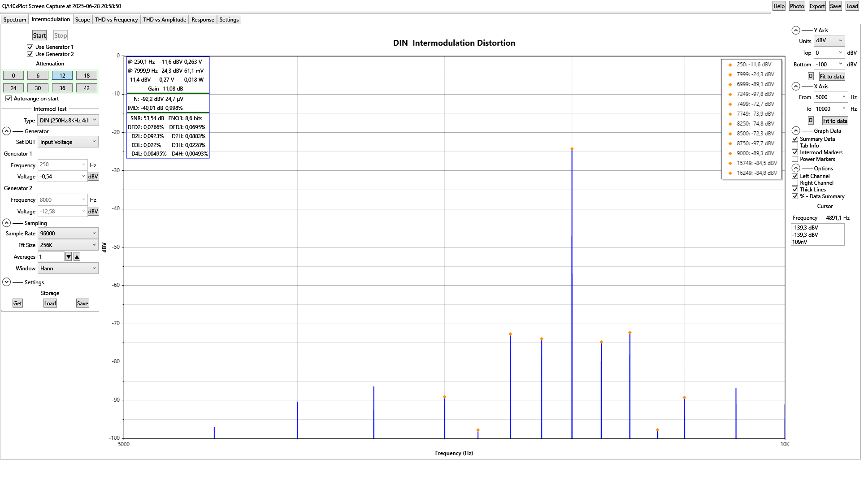Select 18 dB attenuation
868x477 pixels.
pyautogui.click(x=87, y=75)
